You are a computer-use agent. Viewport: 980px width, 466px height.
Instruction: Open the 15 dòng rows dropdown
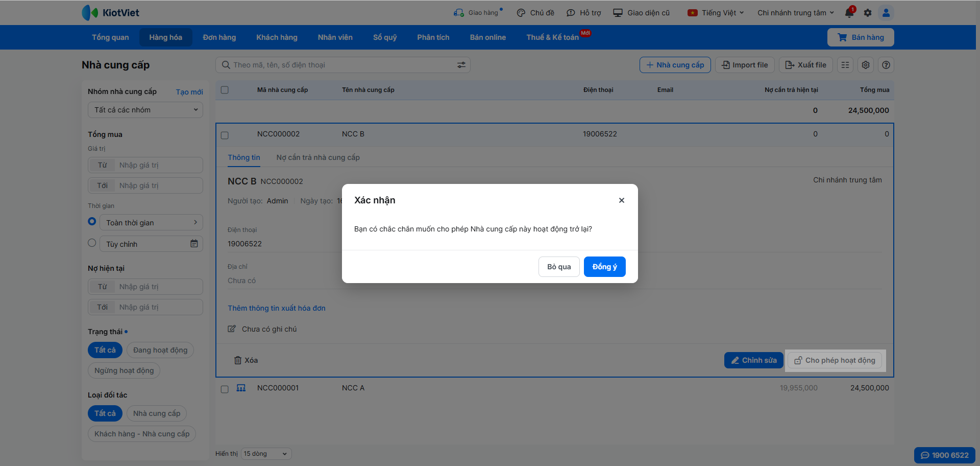[x=266, y=454]
